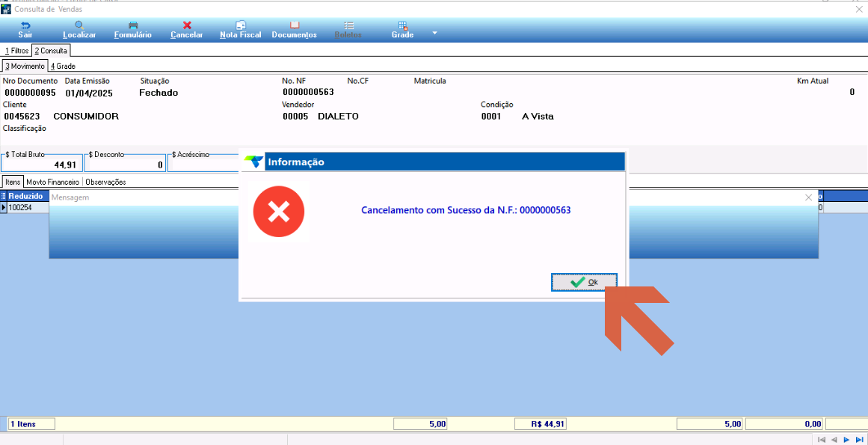The height and width of the screenshot is (445, 868).
Task: Click the R$ 44,91 total in footer
Action: [x=541, y=424]
